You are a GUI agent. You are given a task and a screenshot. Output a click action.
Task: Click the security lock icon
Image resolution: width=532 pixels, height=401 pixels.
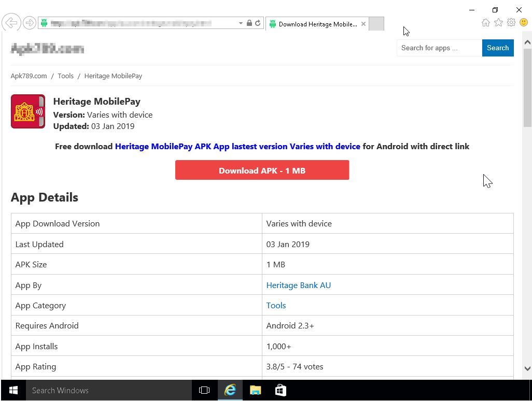click(249, 23)
